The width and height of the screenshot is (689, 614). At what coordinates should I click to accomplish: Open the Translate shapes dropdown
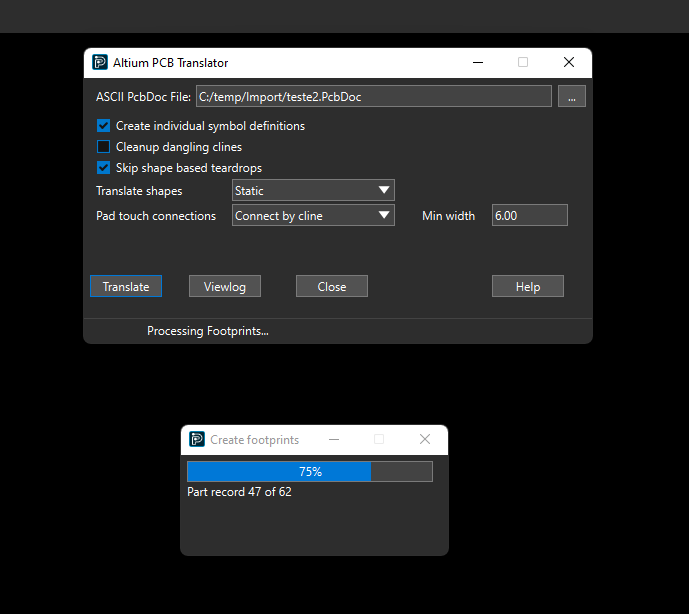[x=313, y=190]
